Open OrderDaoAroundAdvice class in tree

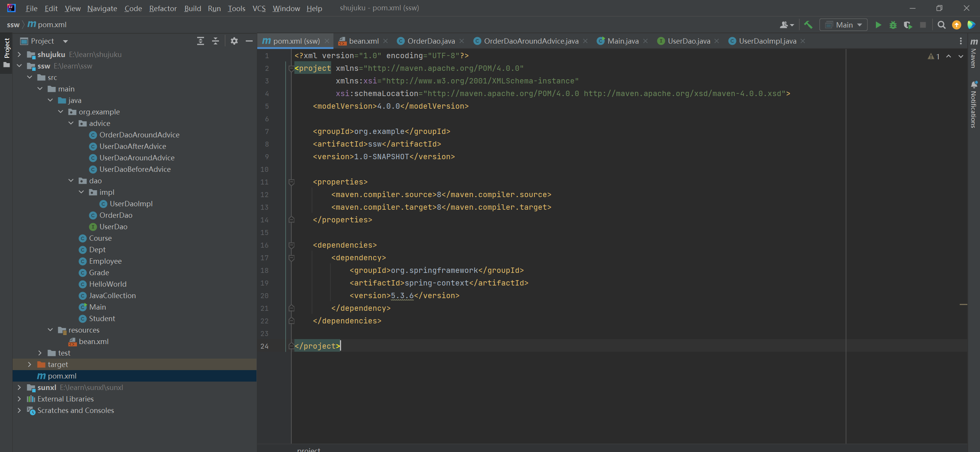pyautogui.click(x=139, y=135)
